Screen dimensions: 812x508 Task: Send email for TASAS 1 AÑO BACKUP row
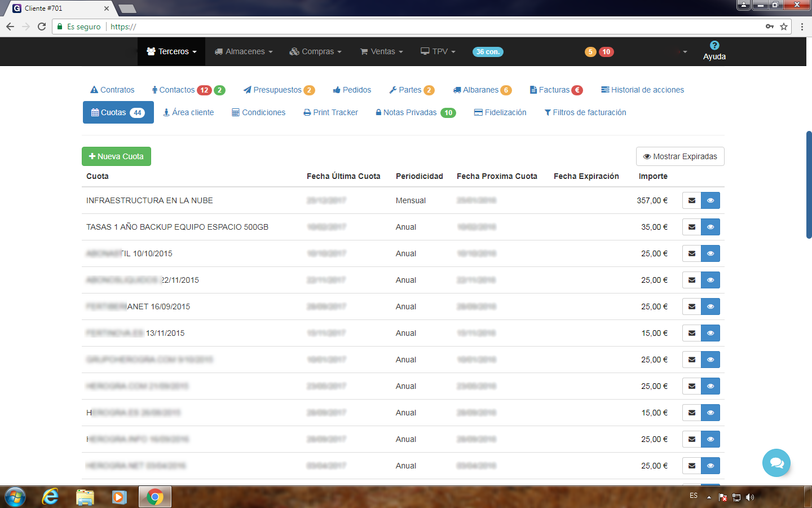coord(691,227)
